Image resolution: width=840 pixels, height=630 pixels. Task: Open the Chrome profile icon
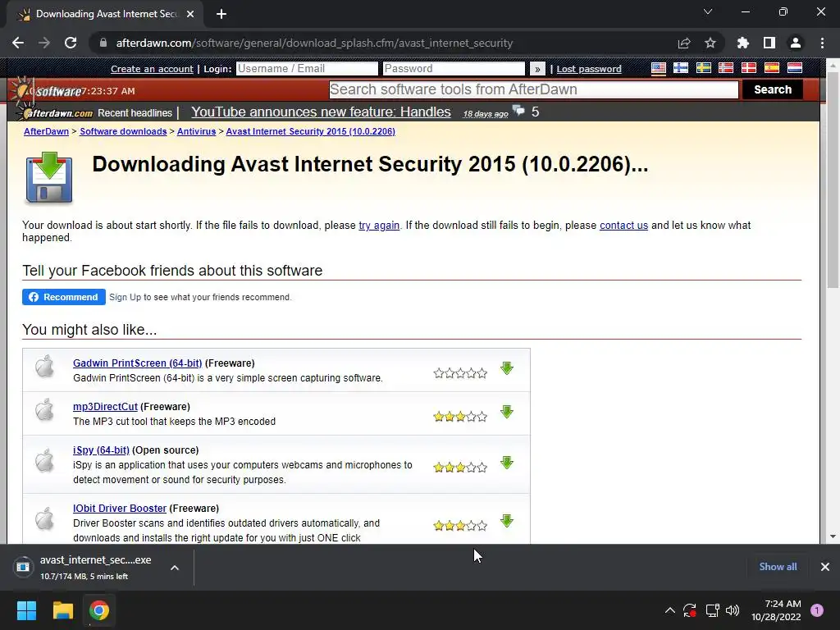pyautogui.click(x=796, y=43)
